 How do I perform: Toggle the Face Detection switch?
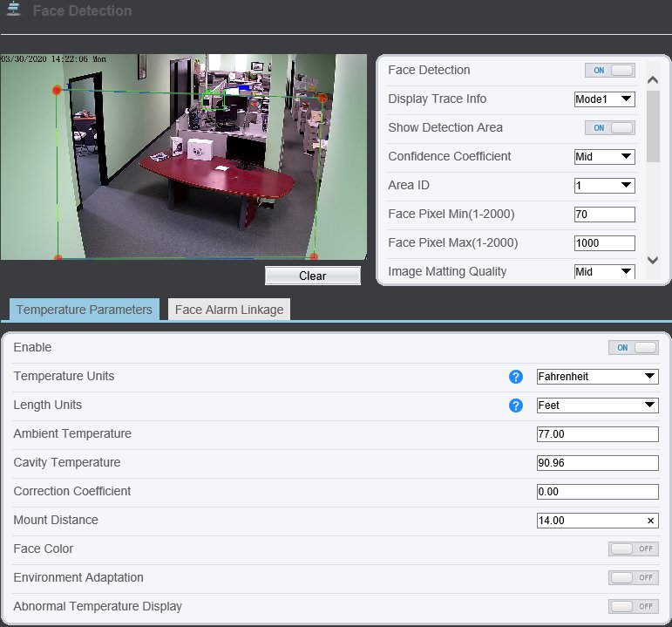tap(609, 71)
